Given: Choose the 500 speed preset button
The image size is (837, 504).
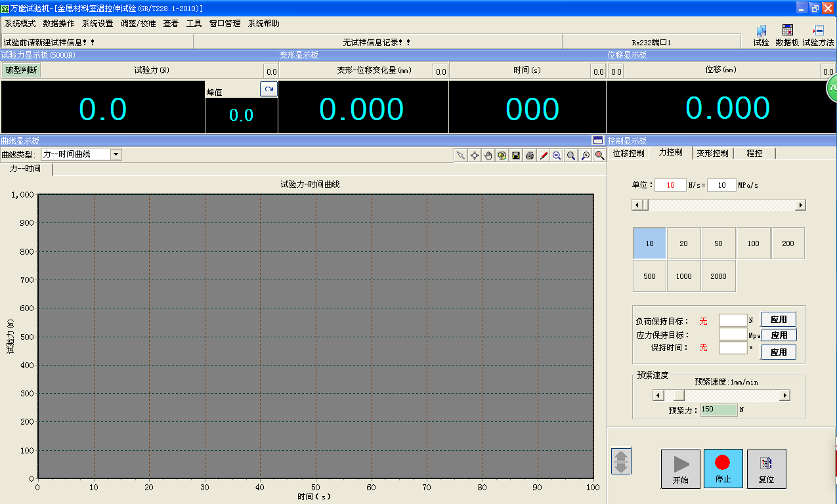Looking at the screenshot, I should [x=649, y=276].
